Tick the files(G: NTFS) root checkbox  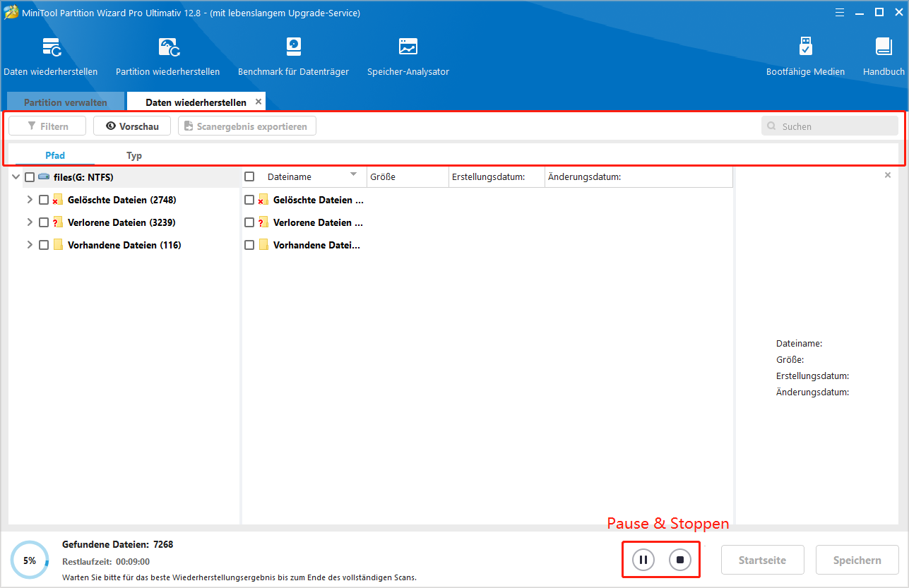coord(30,177)
